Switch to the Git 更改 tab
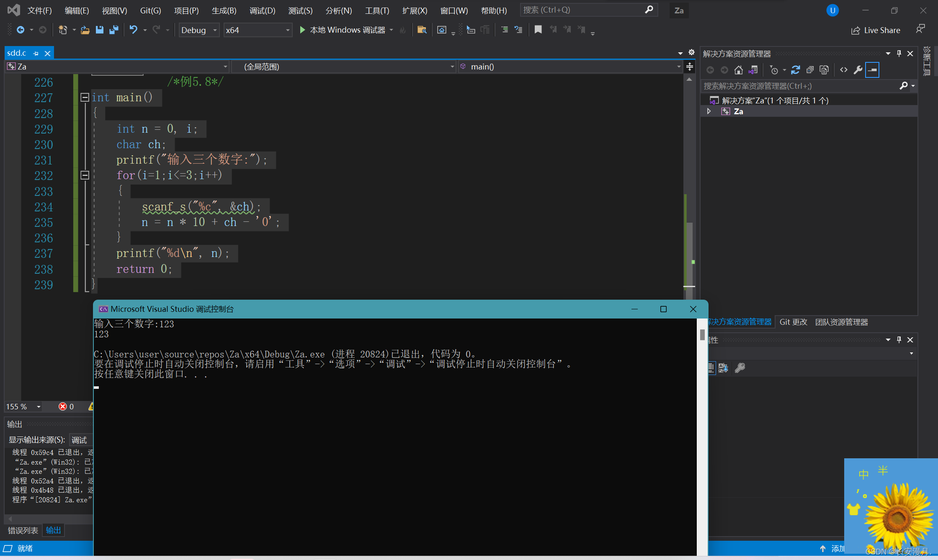 tap(793, 322)
